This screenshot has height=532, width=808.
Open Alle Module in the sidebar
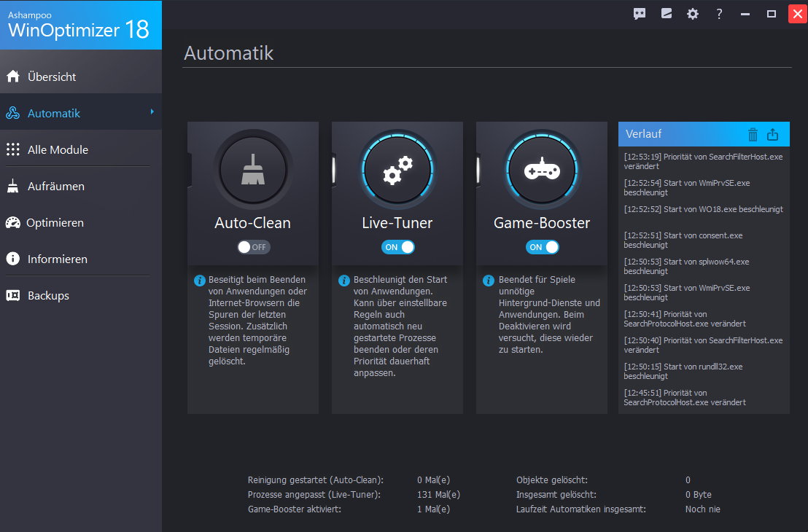tap(58, 149)
